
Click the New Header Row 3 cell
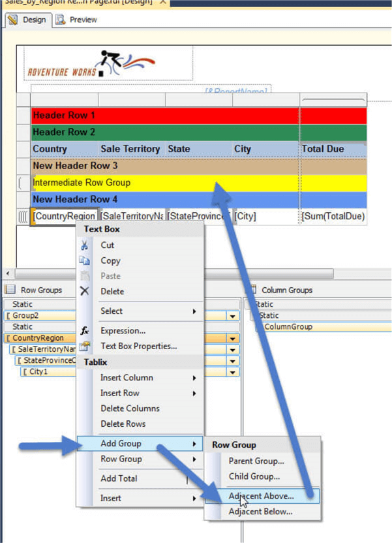tap(165, 166)
